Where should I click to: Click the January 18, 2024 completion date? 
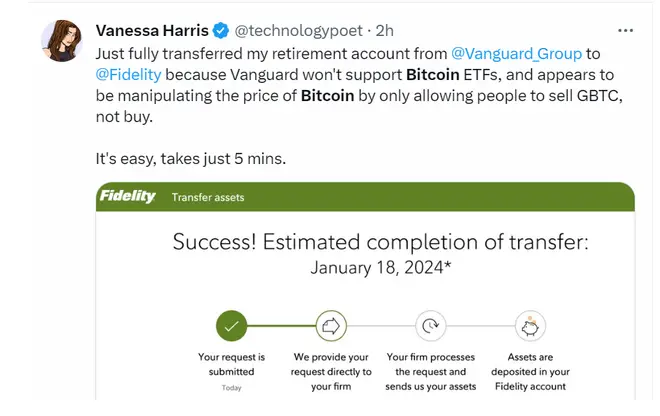(x=381, y=267)
